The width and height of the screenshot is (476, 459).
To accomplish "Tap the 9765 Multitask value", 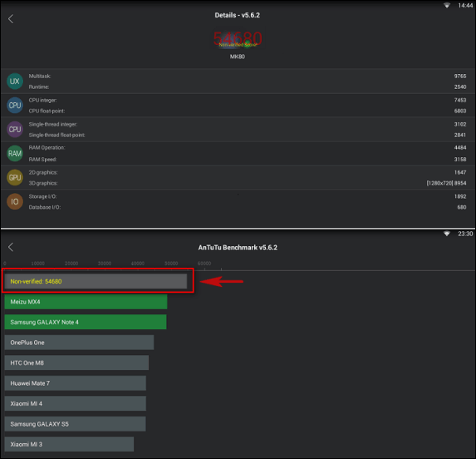I will click(460, 76).
